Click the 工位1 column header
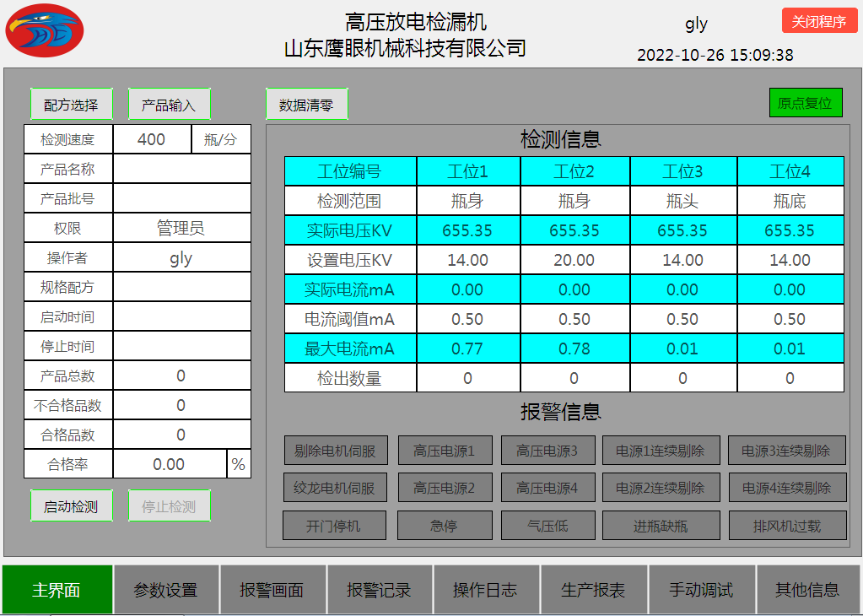This screenshot has height=616, width=863. point(468,171)
